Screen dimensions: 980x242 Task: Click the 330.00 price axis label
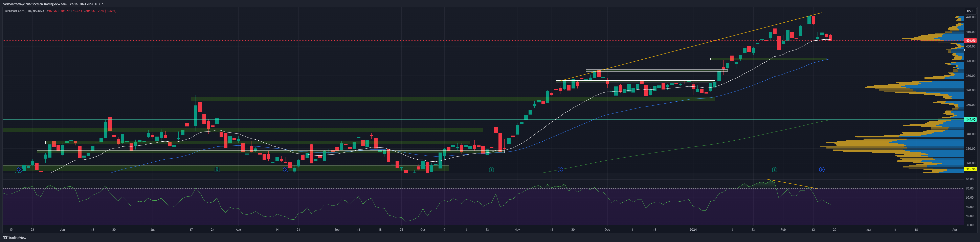(971, 148)
